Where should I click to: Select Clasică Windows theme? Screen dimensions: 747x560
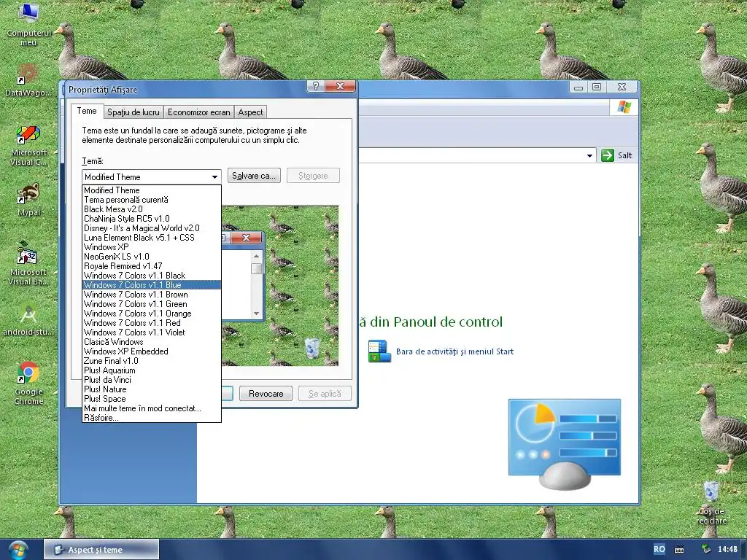(x=152, y=342)
